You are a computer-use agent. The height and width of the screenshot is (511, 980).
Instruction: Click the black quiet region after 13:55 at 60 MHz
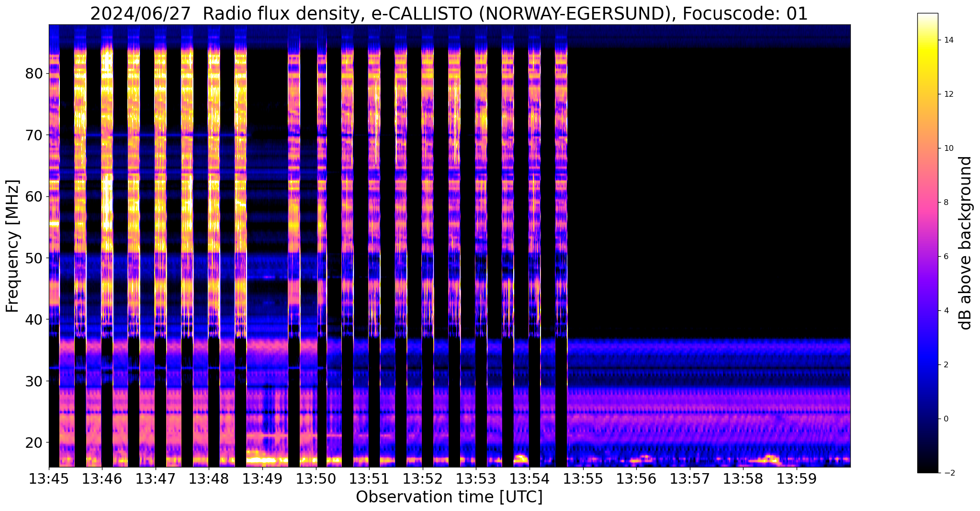pyautogui.click(x=709, y=196)
